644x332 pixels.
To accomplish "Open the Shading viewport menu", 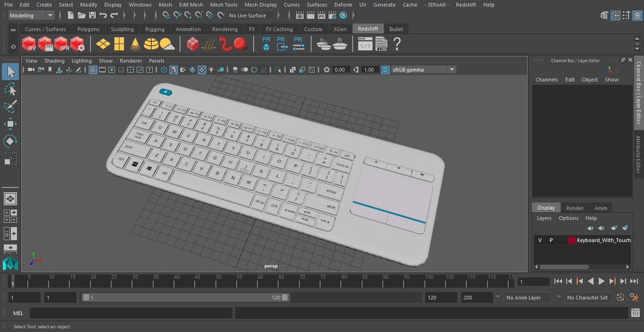I will tap(54, 61).
